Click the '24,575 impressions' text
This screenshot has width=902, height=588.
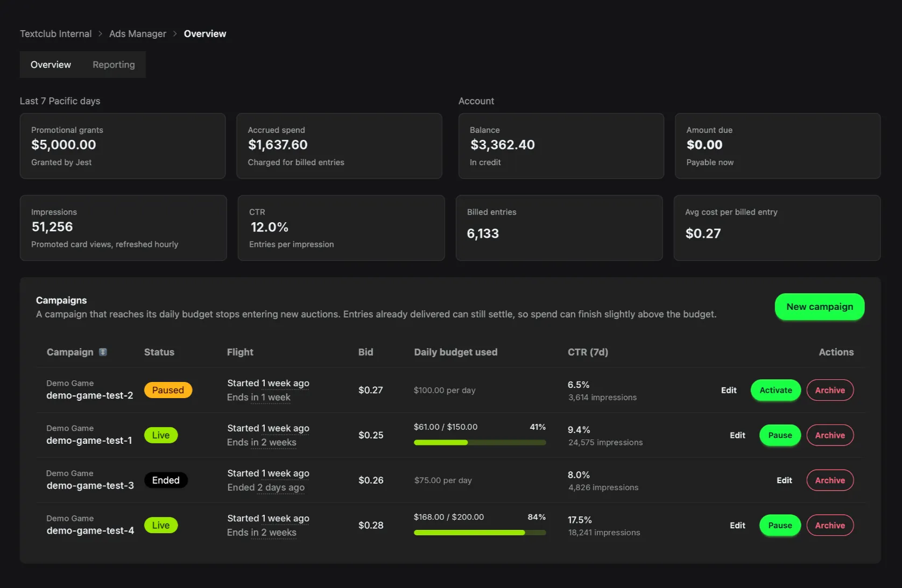[605, 442]
